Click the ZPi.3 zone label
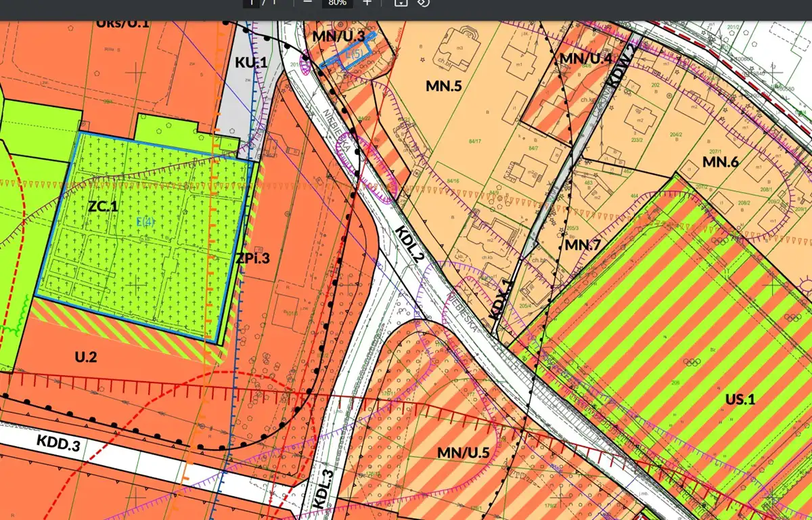812x520 pixels. 253,258
